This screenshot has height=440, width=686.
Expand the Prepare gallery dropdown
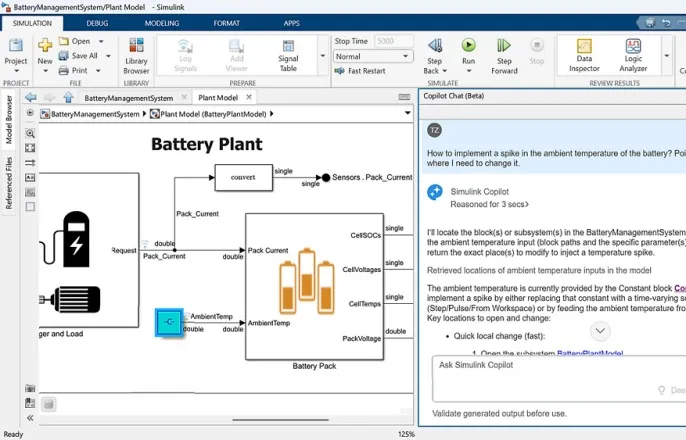[323, 56]
